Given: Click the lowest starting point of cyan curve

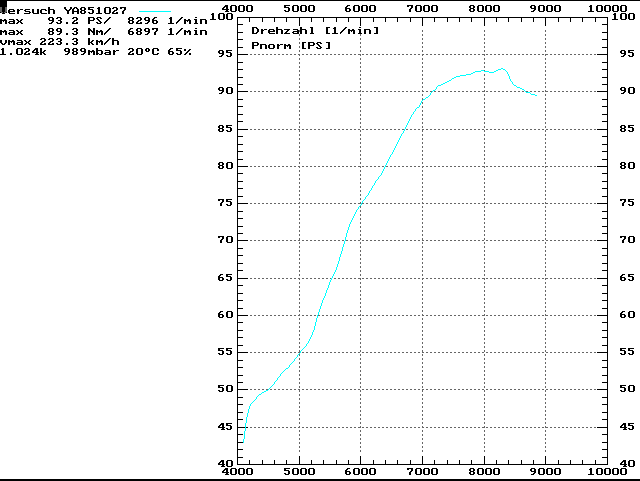Looking at the screenshot, I should 242,442.
